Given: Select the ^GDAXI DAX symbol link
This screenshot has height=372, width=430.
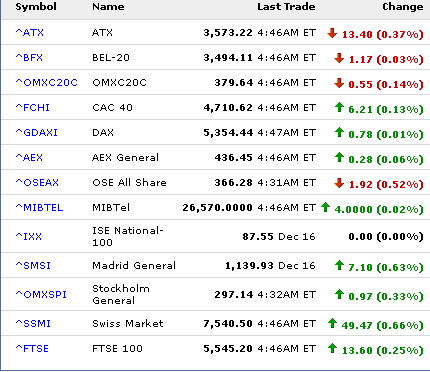Looking at the screenshot, I should point(37,132).
